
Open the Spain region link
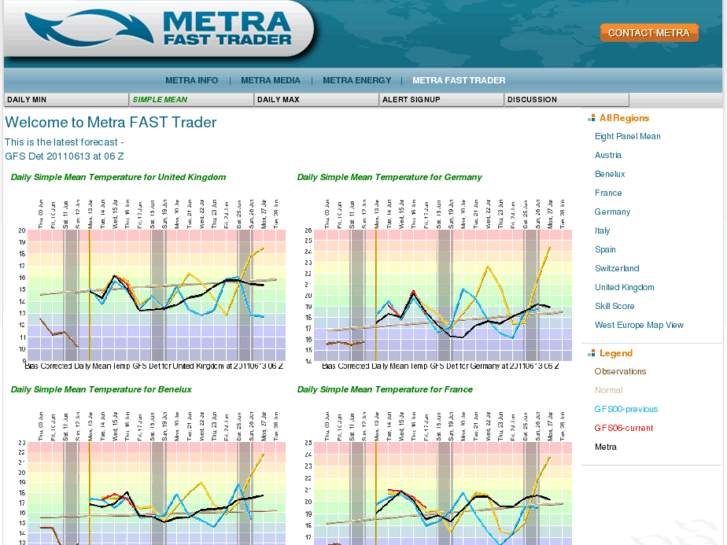605,250
